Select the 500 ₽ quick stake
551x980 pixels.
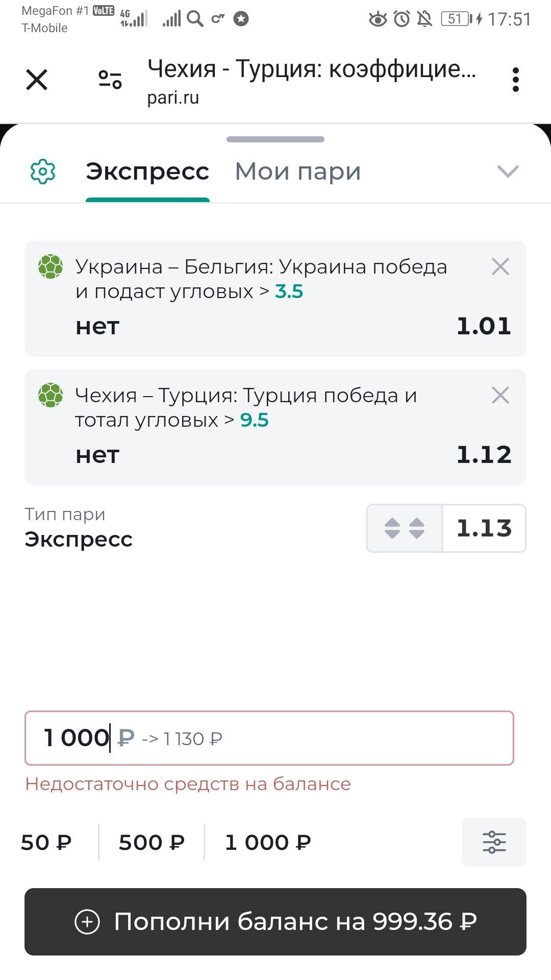click(x=152, y=842)
